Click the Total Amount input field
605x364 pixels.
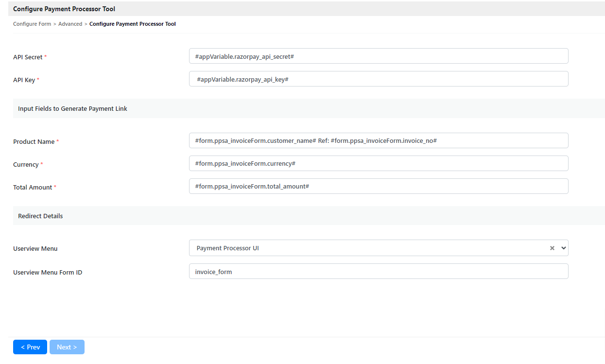(378, 186)
